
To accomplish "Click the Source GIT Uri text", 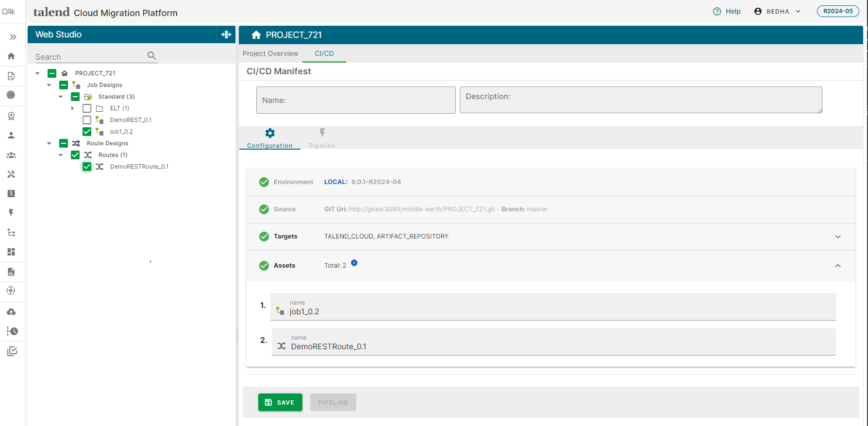I will (335, 209).
